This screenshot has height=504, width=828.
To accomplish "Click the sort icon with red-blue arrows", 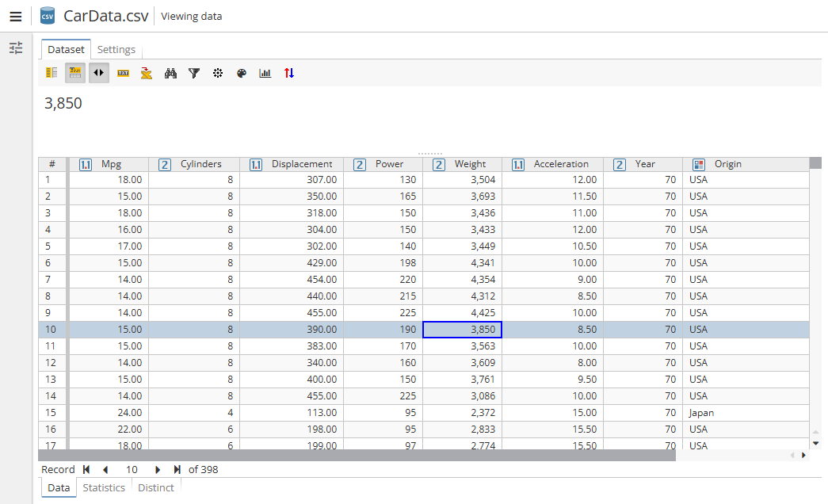I will pos(288,73).
